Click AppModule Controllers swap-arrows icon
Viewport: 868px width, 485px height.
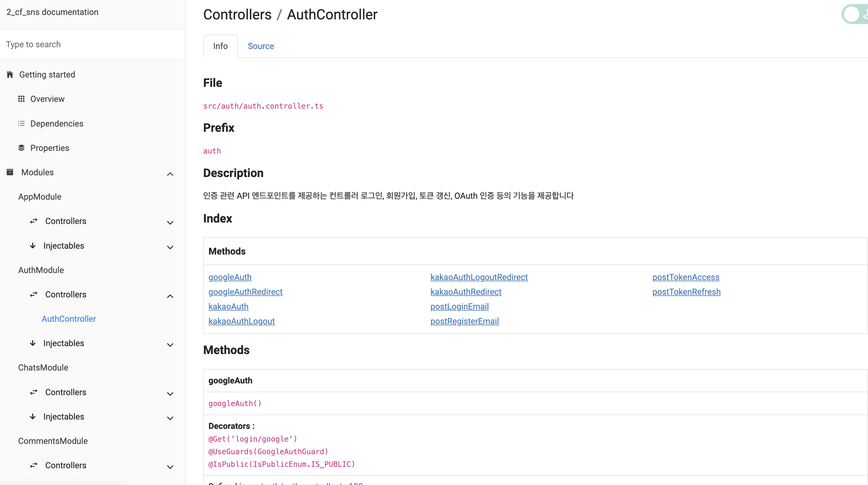pyautogui.click(x=34, y=221)
